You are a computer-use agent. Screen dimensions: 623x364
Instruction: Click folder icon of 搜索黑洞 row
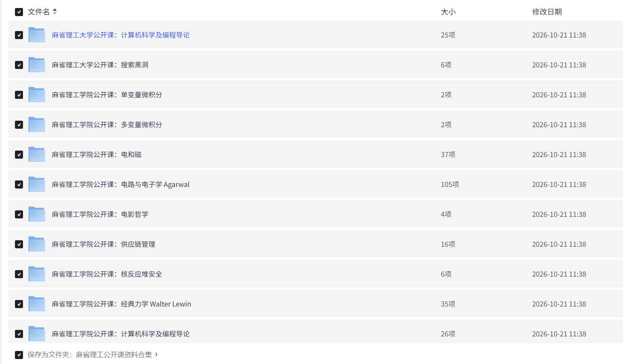pos(37,65)
